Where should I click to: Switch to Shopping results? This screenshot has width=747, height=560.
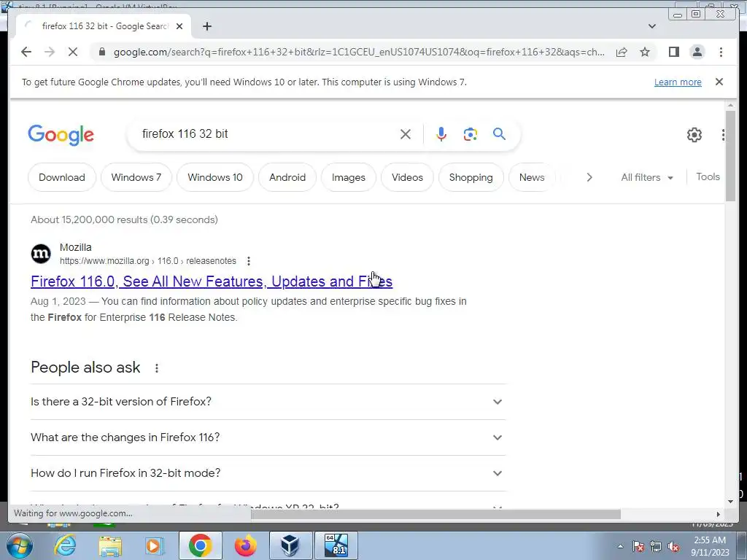[471, 177]
